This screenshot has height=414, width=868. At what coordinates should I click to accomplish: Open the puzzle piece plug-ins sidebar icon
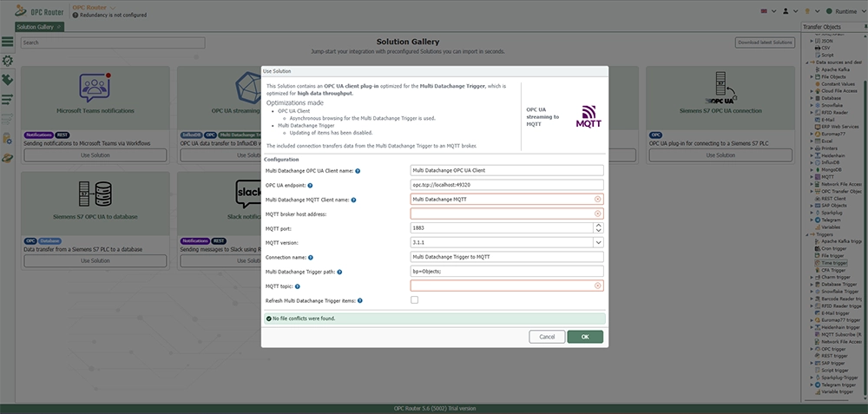click(x=7, y=80)
